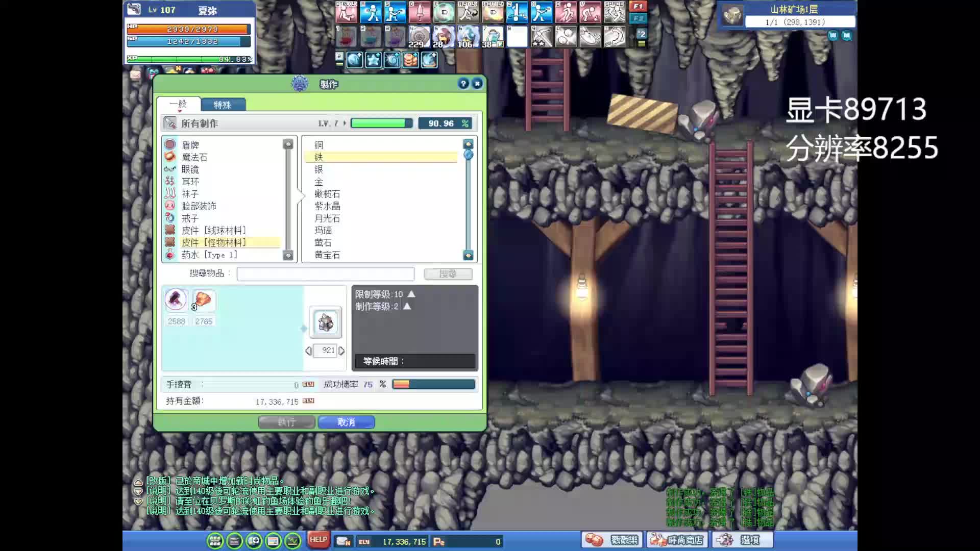Screen dimensions: 980x551
Task: Click the 搜尋物品 search input field
Action: point(325,274)
